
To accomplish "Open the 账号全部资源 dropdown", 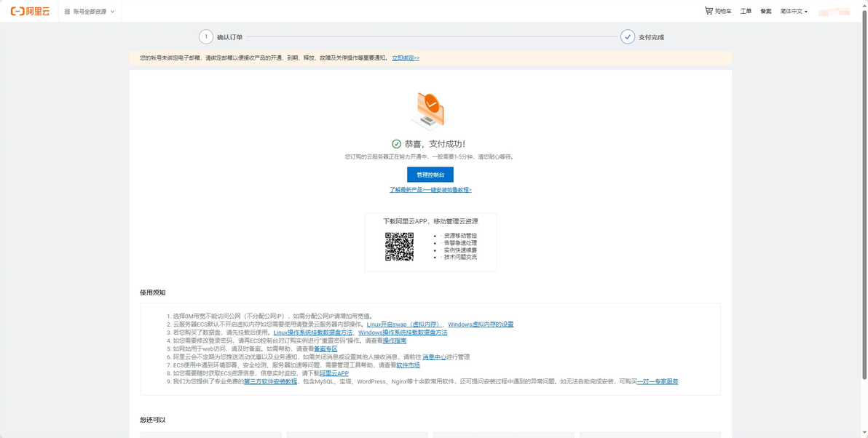I will 90,11.
